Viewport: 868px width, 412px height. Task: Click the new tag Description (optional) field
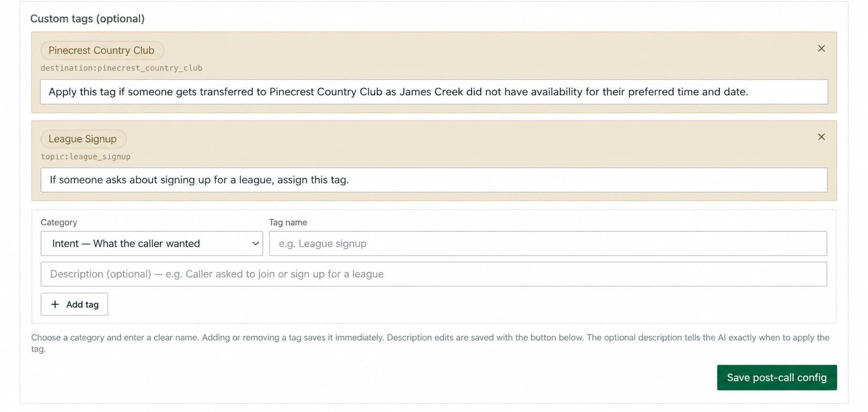click(x=434, y=274)
